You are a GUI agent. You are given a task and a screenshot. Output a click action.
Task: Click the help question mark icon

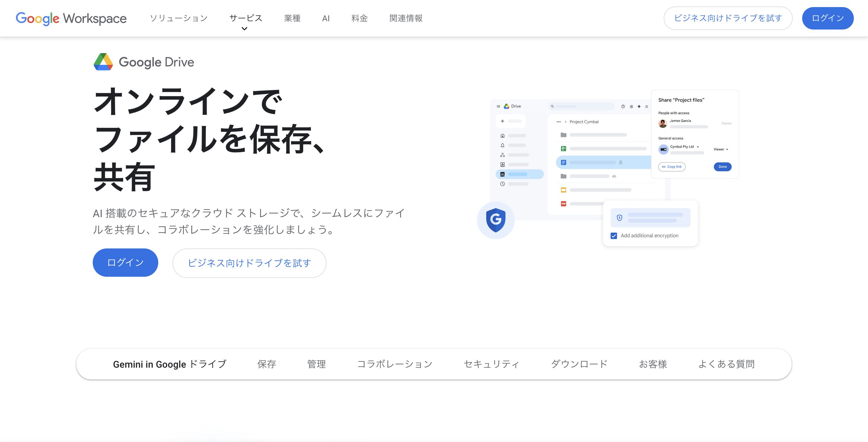coord(623,107)
